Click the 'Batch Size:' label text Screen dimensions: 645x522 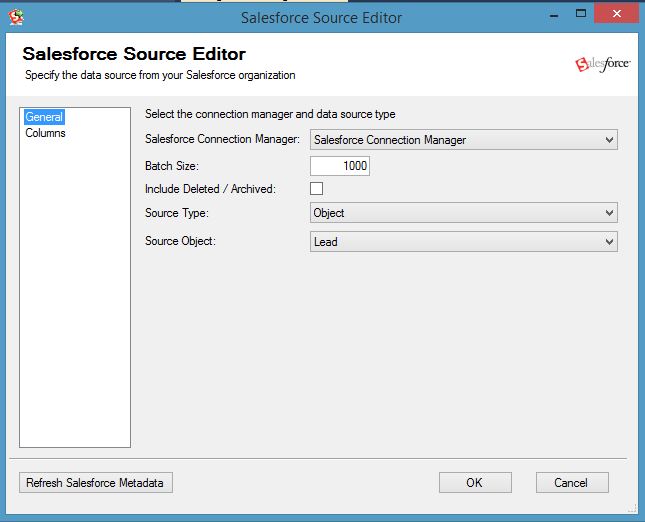click(x=172, y=166)
